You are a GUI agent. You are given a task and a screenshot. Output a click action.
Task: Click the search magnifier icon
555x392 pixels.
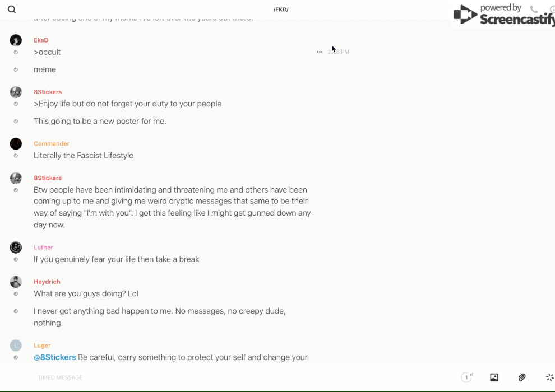(x=12, y=10)
